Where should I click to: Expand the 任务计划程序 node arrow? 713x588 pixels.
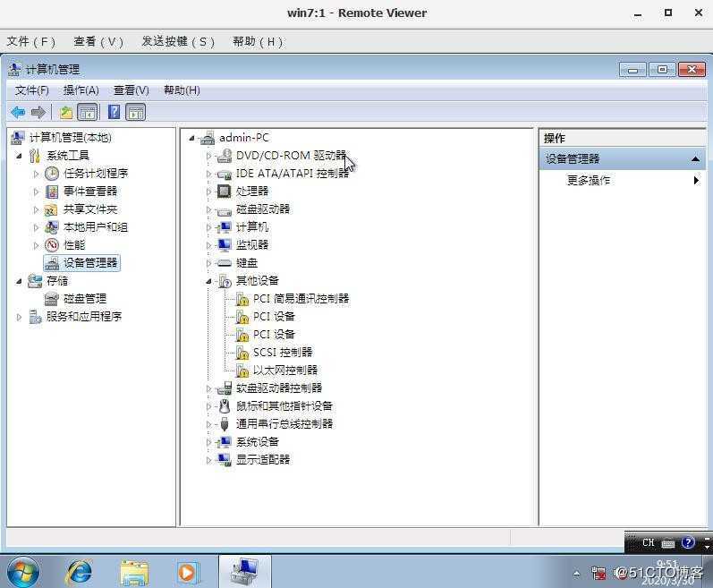point(36,174)
